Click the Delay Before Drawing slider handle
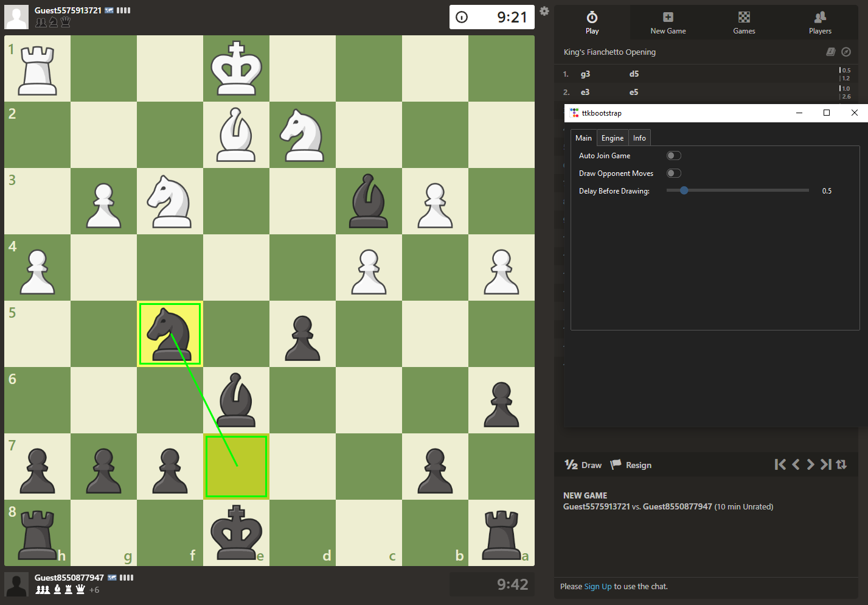 pyautogui.click(x=684, y=191)
